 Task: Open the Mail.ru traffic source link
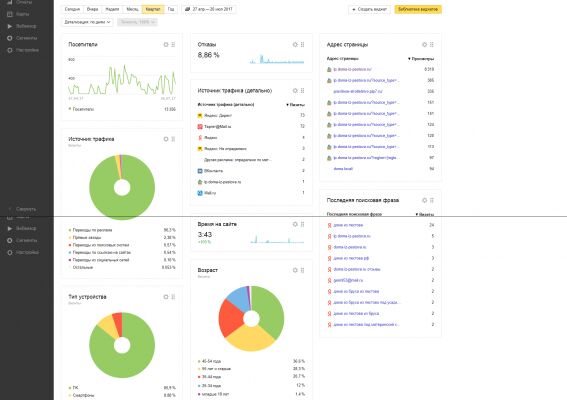[x=210, y=193]
